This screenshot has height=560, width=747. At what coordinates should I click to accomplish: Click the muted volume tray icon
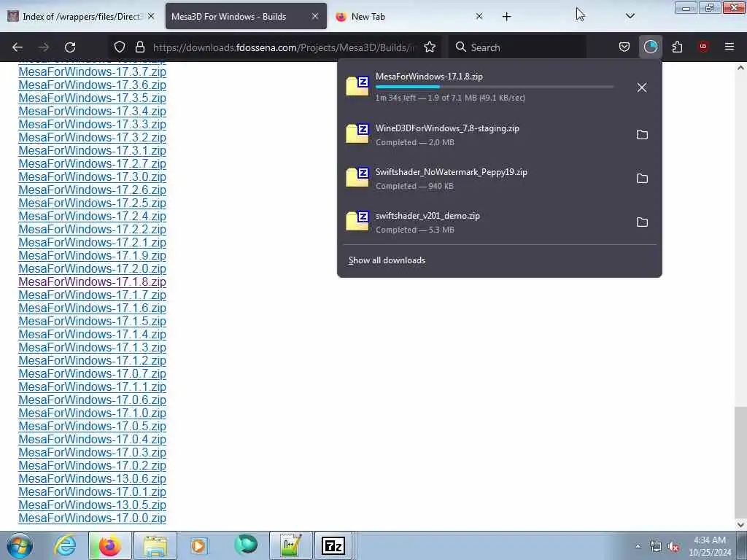tap(673, 547)
